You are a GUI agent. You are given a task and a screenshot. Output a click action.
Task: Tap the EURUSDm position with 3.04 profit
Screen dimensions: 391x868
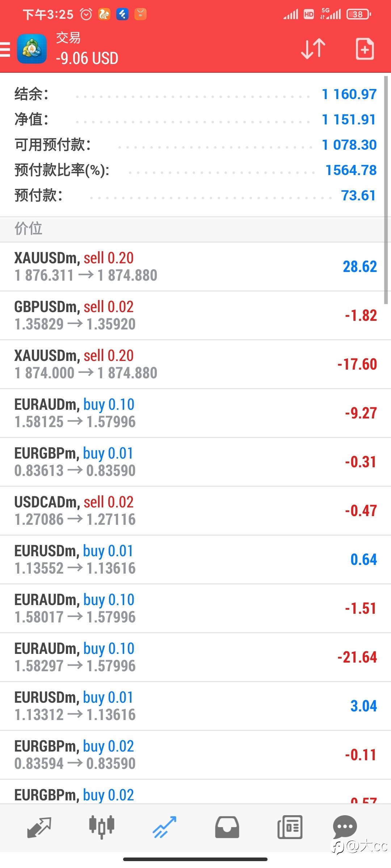pos(195,706)
